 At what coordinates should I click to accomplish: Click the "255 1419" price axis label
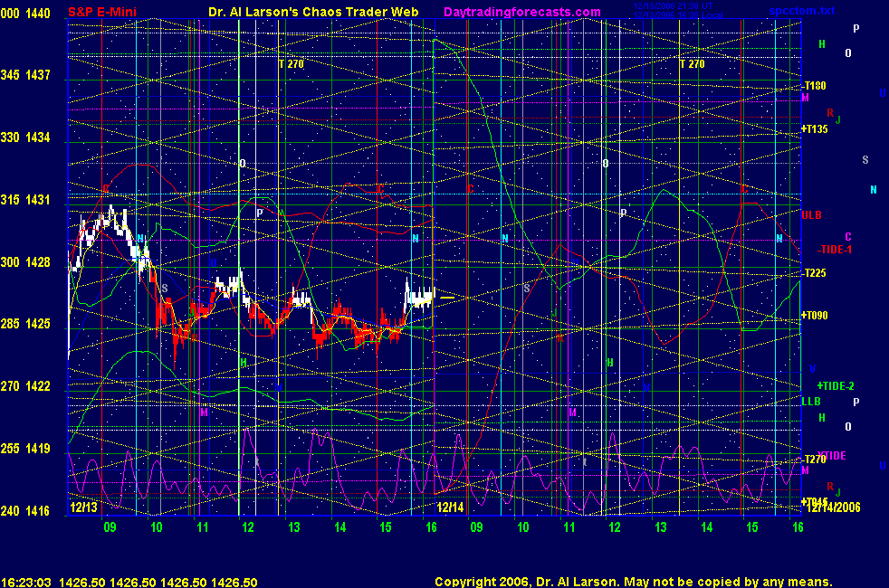[x=25, y=449]
